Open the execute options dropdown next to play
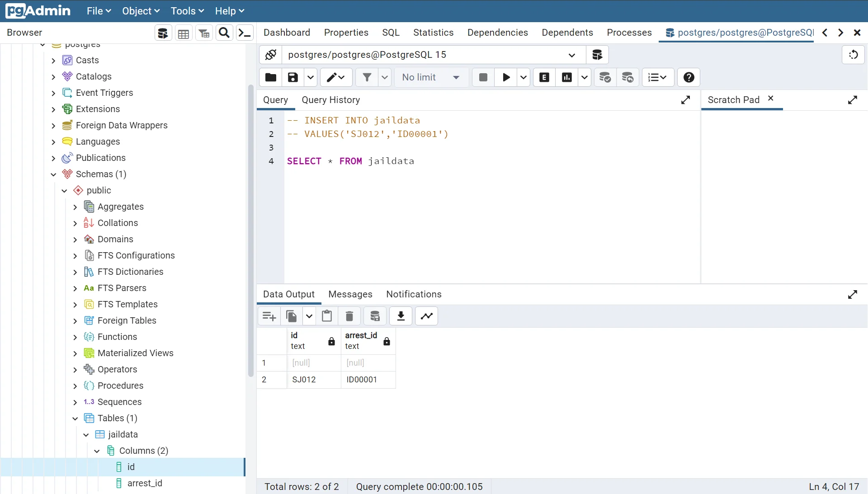This screenshot has height=494, width=868. 523,77
